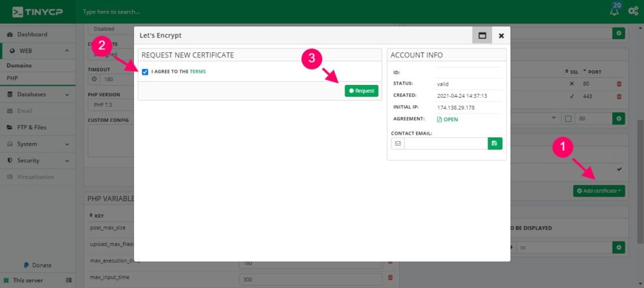Add the new port with the green plus button
Screen dimensions: 644x288
tap(618, 119)
